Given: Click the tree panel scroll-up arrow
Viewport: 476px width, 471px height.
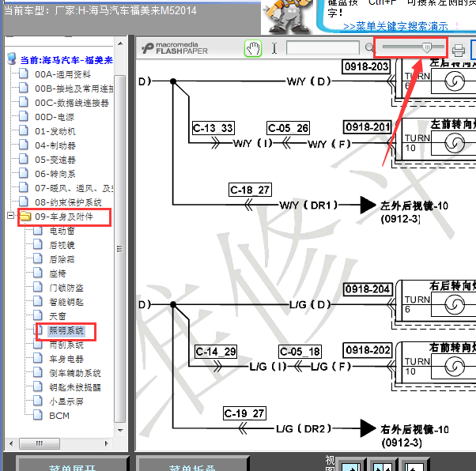Looking at the screenshot, I should point(120,43).
